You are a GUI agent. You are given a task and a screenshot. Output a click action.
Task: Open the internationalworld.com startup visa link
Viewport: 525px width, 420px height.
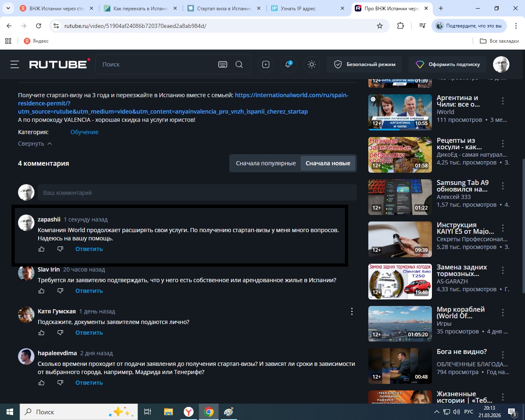point(183,103)
